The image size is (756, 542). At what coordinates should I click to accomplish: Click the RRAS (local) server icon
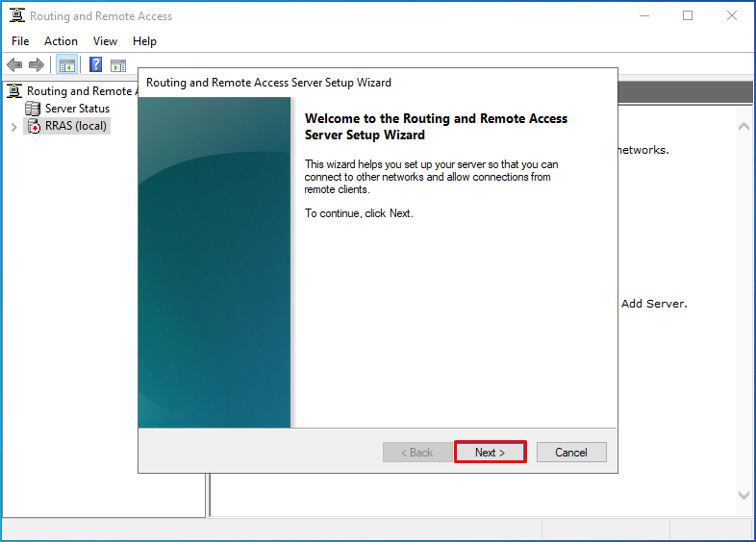pyautogui.click(x=34, y=126)
